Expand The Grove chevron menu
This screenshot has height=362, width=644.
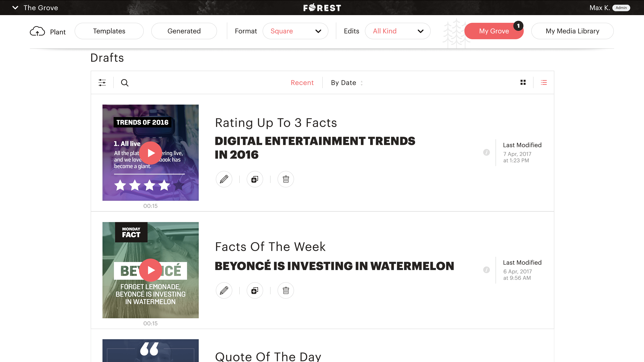[15, 8]
